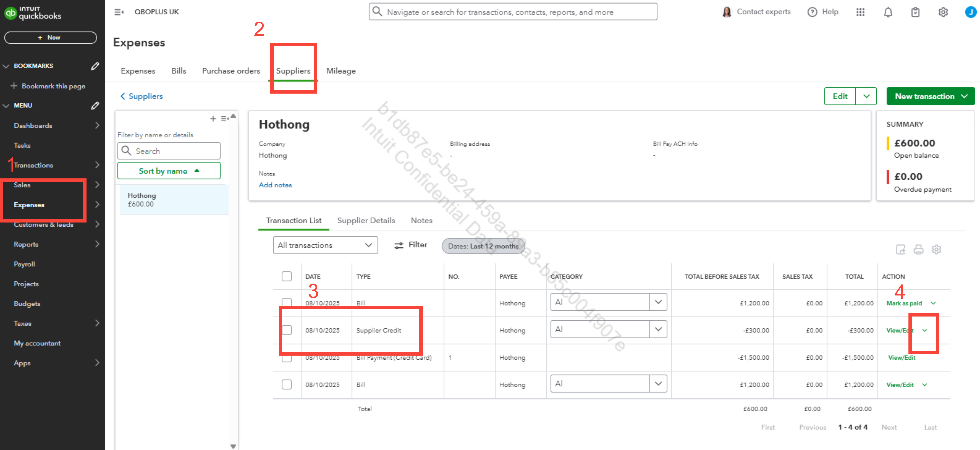
Task: Click the print icon above transaction table
Action: point(918,249)
